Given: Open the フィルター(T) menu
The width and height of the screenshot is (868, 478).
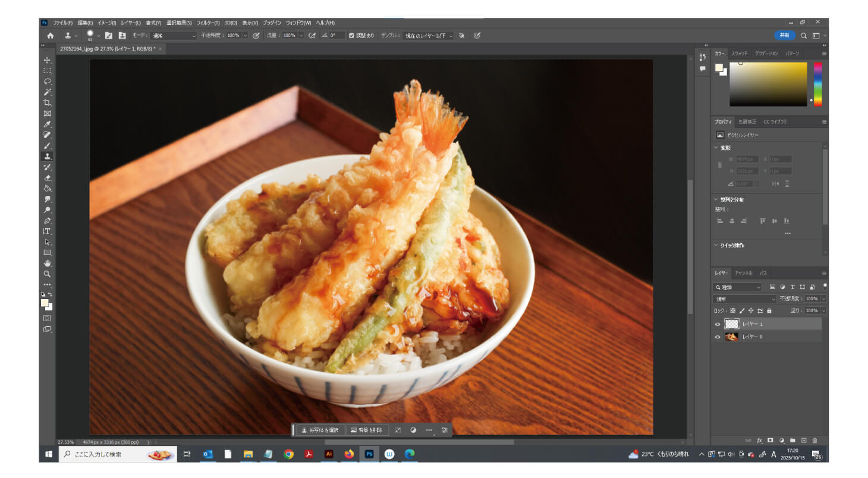Looking at the screenshot, I should pyautogui.click(x=207, y=23).
